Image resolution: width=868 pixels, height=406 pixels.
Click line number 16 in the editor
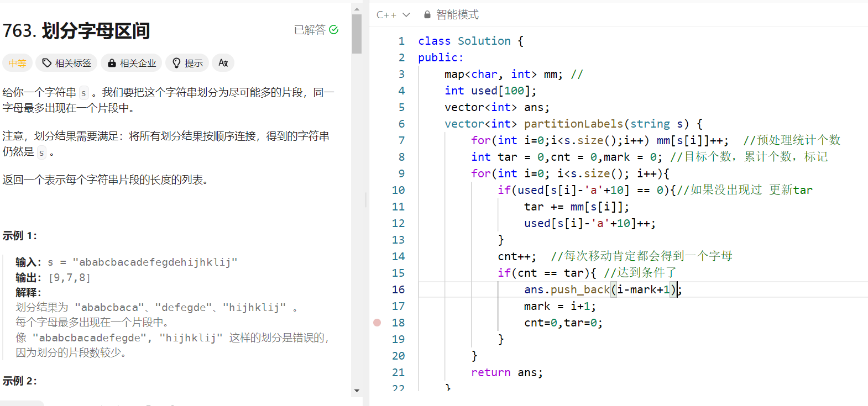point(398,289)
